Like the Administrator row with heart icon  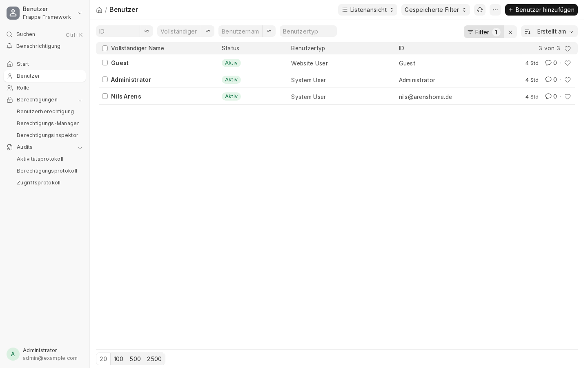point(568,80)
